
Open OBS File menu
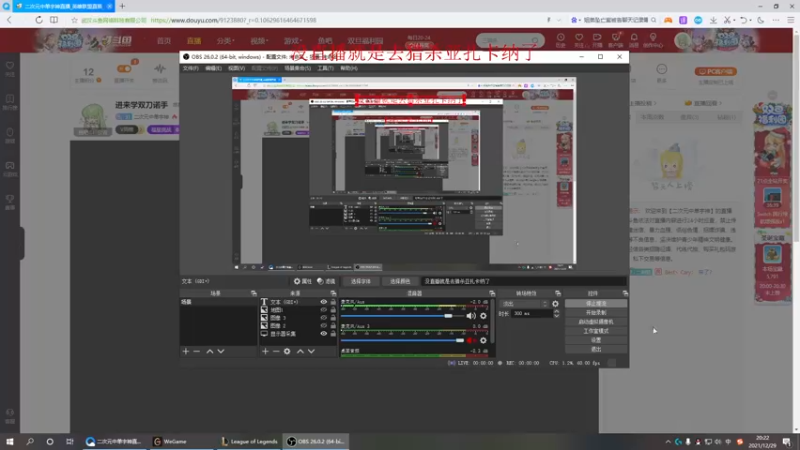190,68
